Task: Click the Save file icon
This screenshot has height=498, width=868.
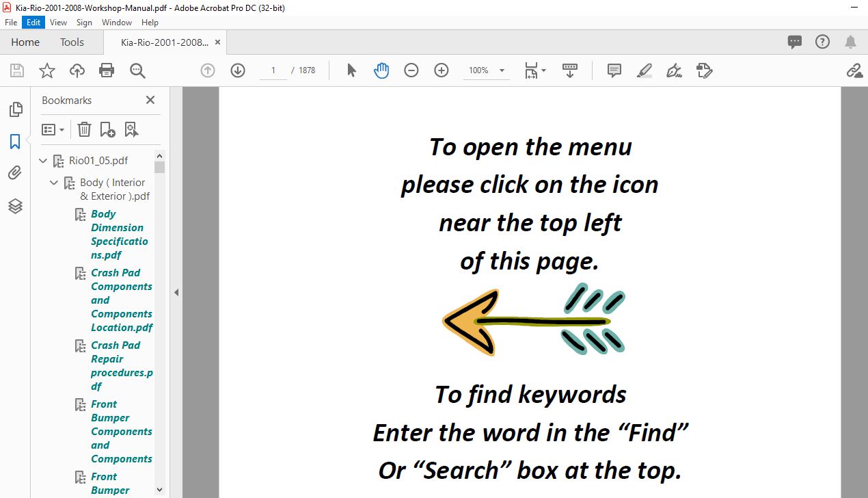Action: (x=17, y=70)
